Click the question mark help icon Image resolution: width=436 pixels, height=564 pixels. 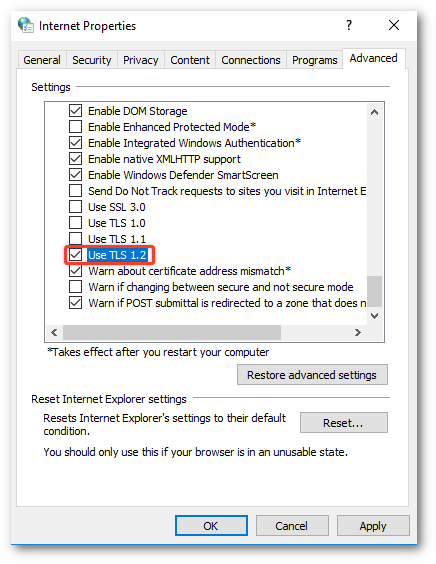coord(349,25)
